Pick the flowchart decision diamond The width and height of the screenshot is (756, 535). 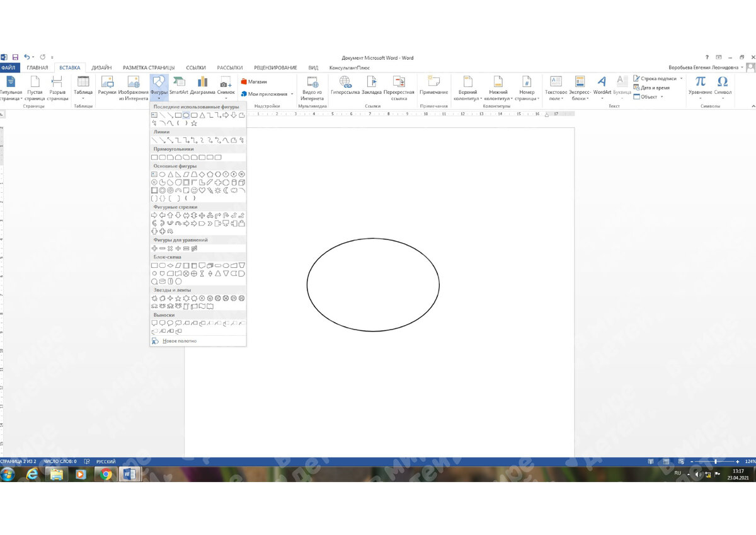170,265
